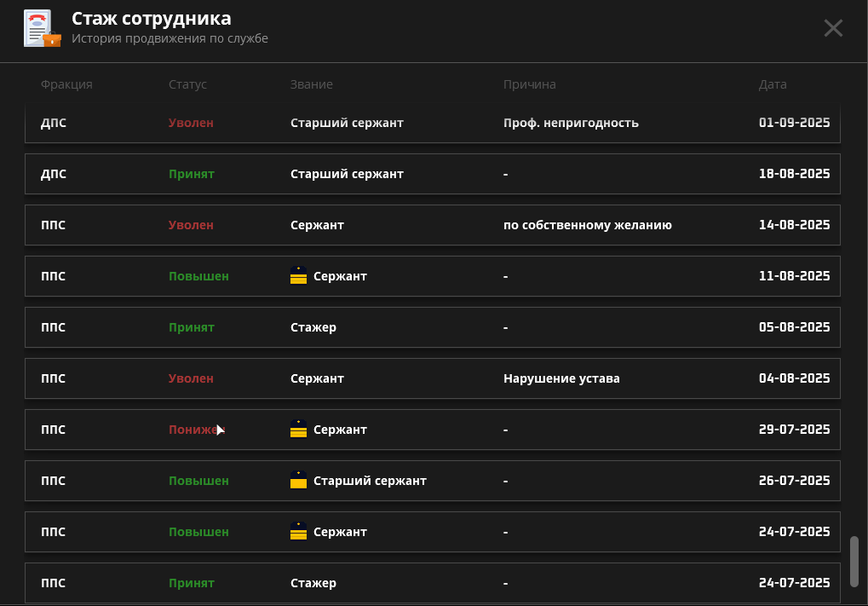Click the Фракция column header
Viewport: 868px width, 606px height.
tap(66, 84)
